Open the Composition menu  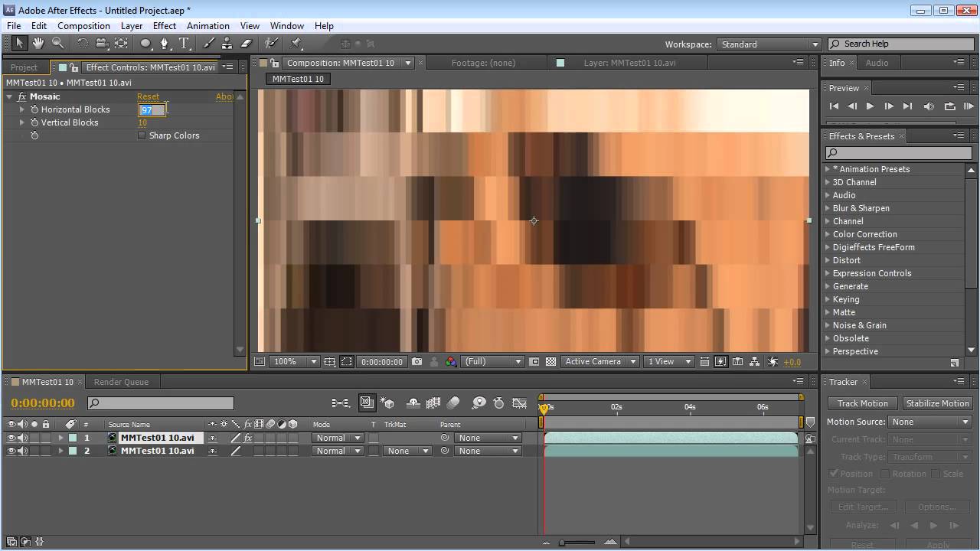pos(83,26)
